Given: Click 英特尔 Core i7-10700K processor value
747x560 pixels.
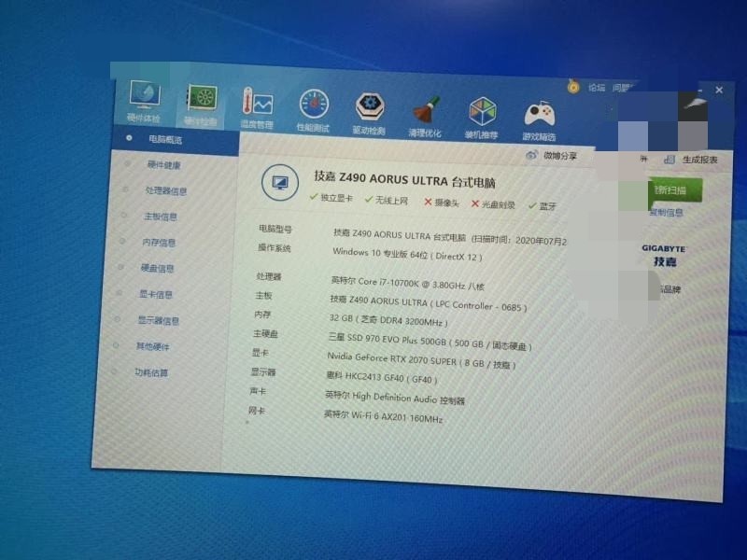Looking at the screenshot, I should (x=407, y=284).
